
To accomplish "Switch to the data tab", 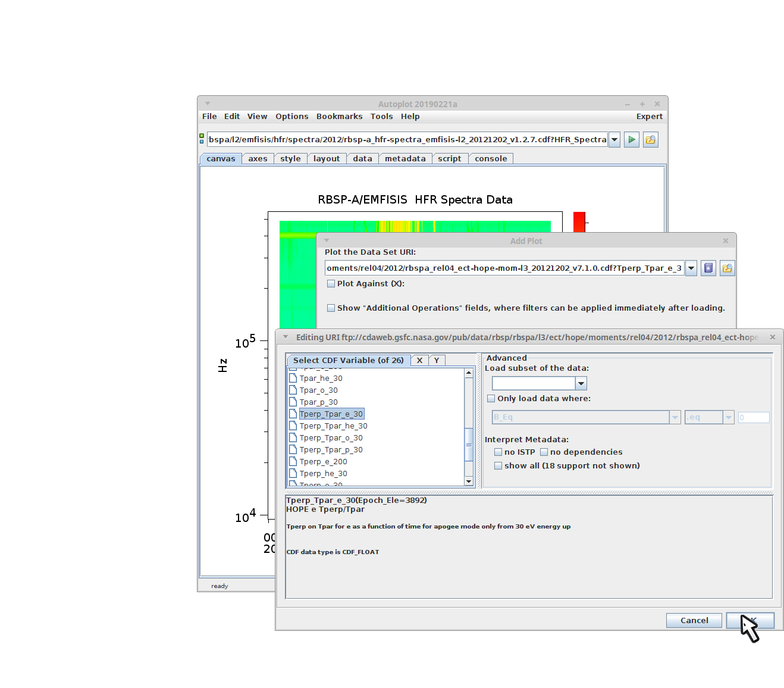I will tap(362, 159).
